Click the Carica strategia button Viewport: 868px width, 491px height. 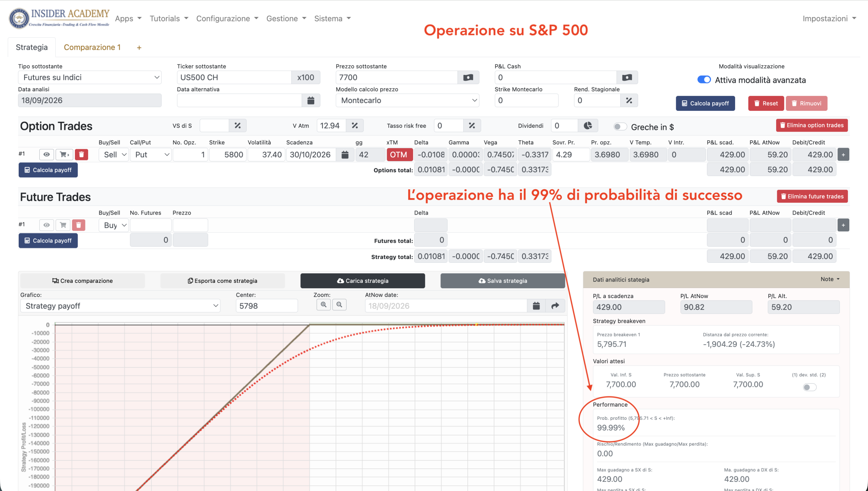(x=362, y=281)
